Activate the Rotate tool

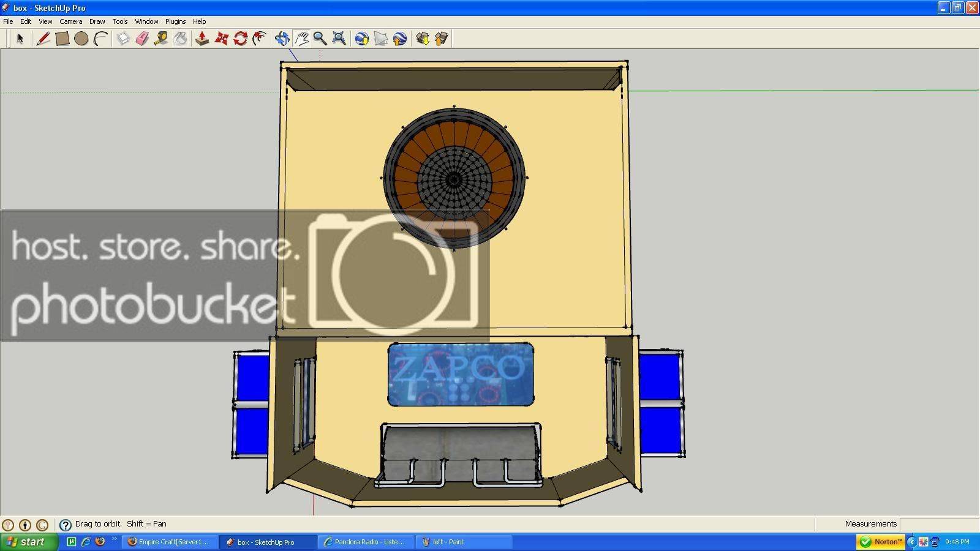click(x=240, y=39)
